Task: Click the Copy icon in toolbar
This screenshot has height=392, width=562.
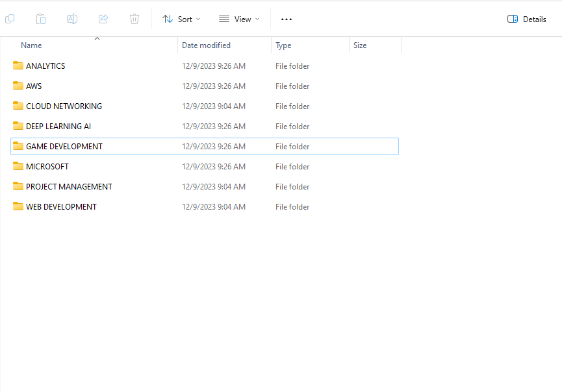Action: tap(10, 19)
